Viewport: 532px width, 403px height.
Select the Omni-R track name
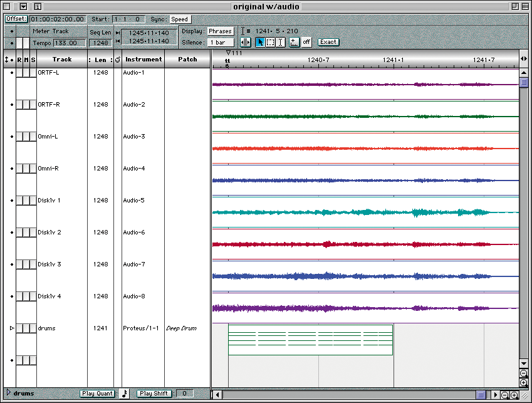pos(48,168)
